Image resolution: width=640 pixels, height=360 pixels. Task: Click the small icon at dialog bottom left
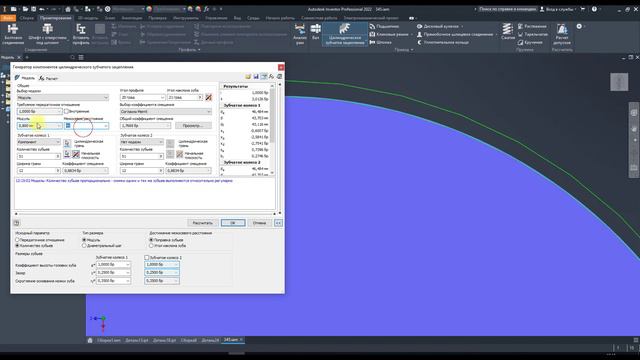tap(16, 223)
